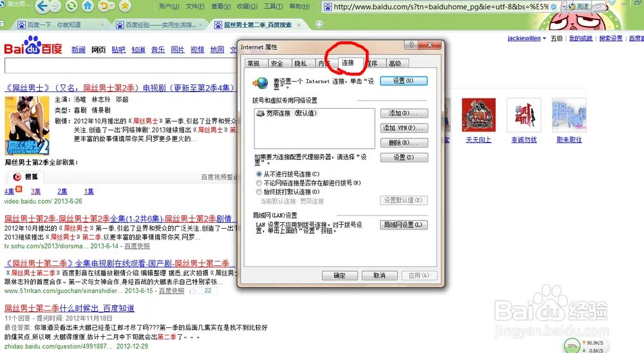Open the browser home page icon
Image resolution: width=644 pixels, height=353 pixels.
(x=88, y=6)
